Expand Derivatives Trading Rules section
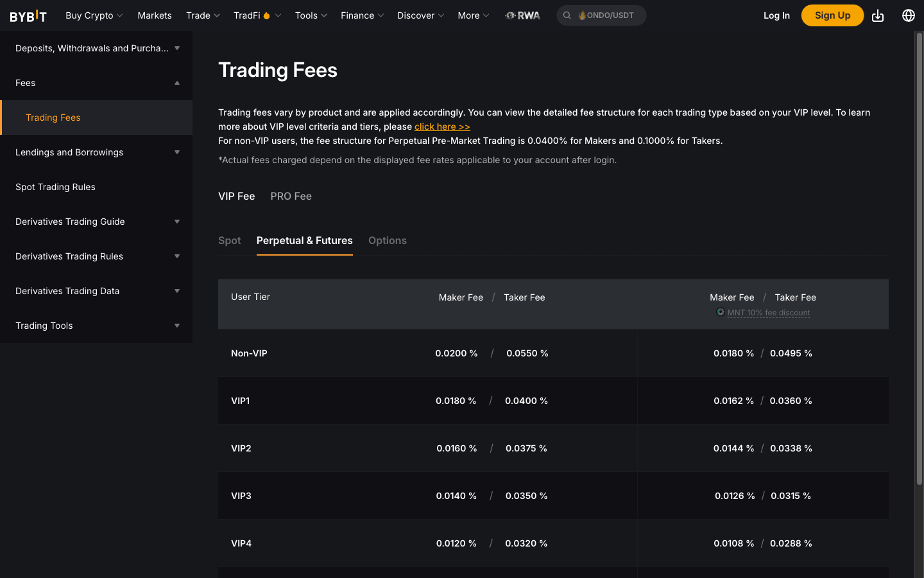The width and height of the screenshot is (924, 578). pyautogui.click(x=96, y=256)
